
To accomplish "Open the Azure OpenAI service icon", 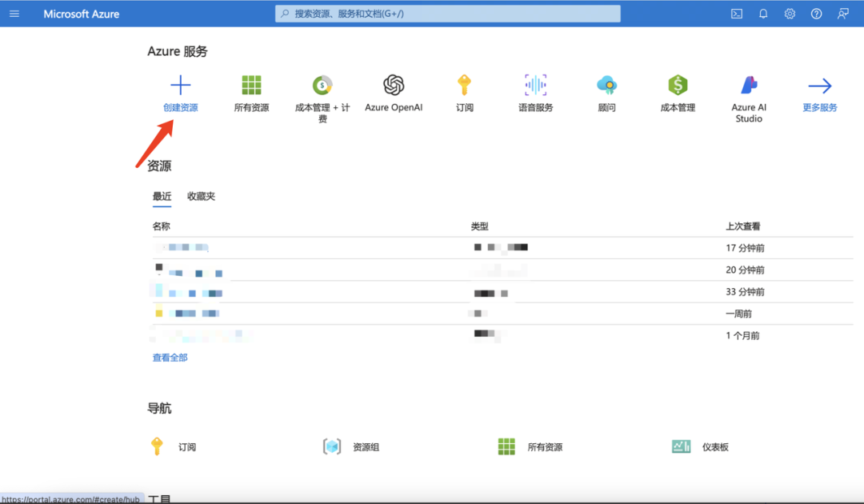I will point(394,85).
